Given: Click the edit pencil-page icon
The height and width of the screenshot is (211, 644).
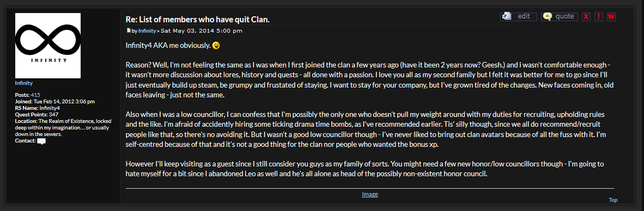Looking at the screenshot, I should coord(506,16).
